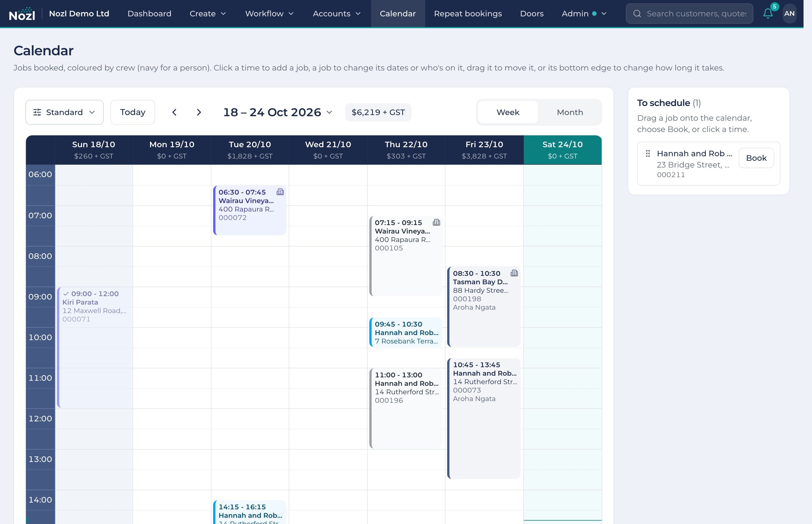Select the Fri 23/10 column header
The image size is (812, 524).
pos(484,150)
